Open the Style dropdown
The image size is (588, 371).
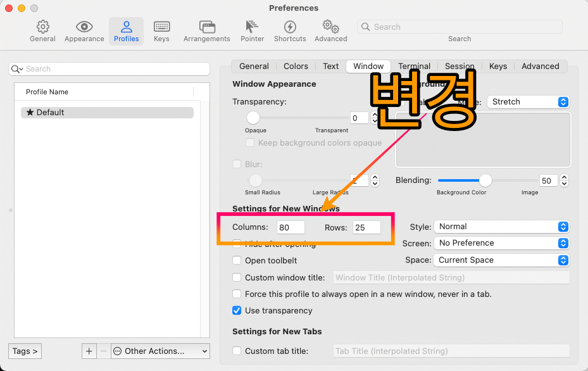[x=502, y=227]
